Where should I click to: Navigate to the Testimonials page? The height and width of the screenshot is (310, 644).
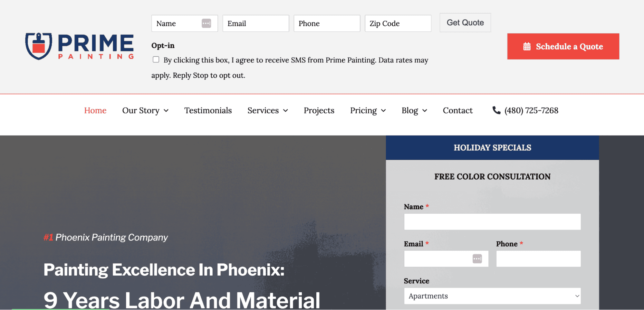208,110
